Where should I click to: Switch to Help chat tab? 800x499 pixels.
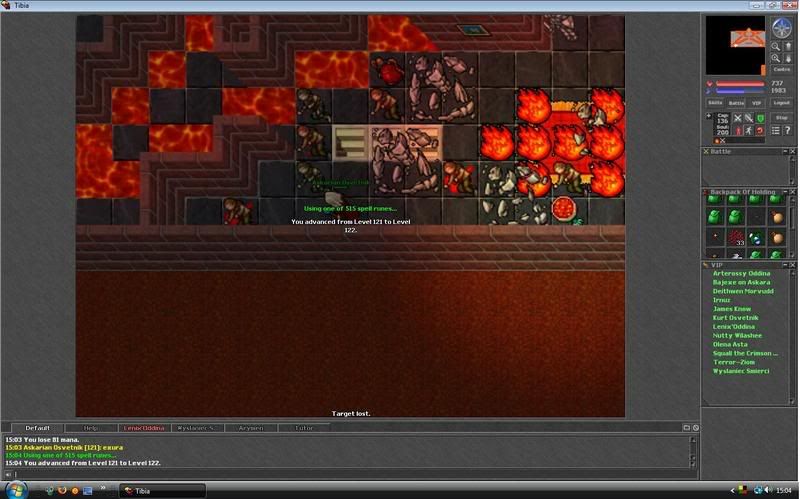[x=90, y=428]
